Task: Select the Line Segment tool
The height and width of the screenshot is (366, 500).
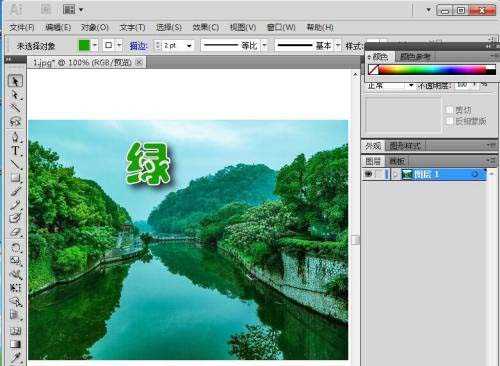Action: (15, 164)
